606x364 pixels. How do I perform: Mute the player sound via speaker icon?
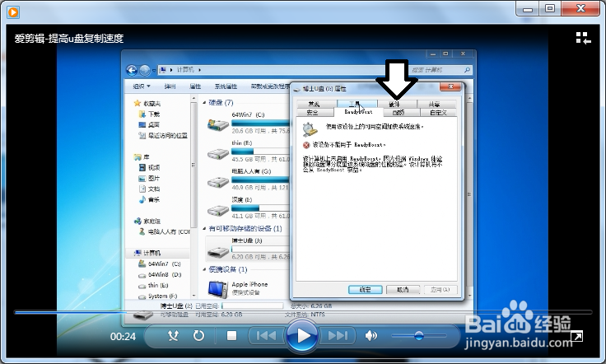371,336
